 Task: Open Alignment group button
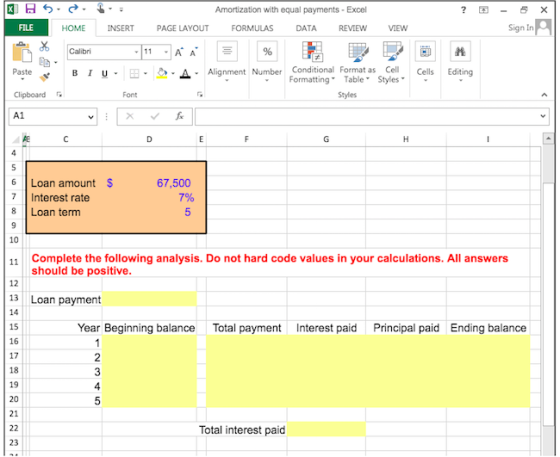[x=227, y=61]
